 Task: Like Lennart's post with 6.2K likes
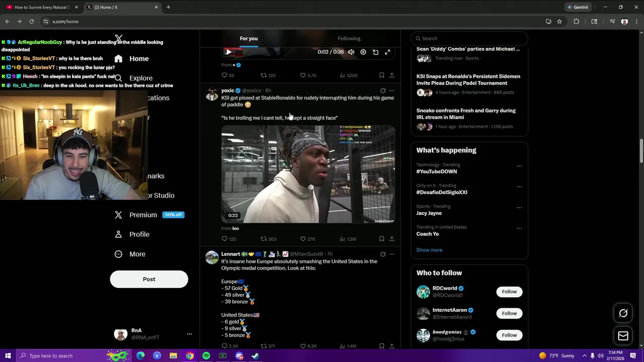tap(308, 346)
